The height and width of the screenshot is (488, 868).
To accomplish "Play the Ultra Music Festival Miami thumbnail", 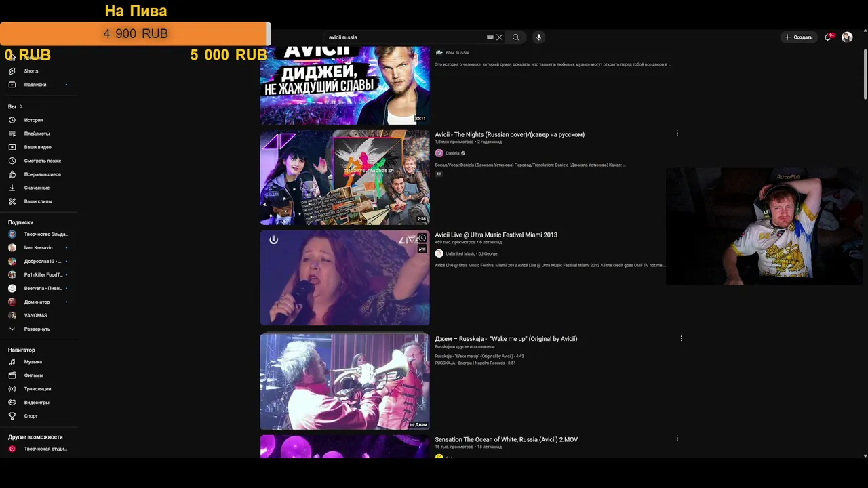I will click(x=344, y=278).
